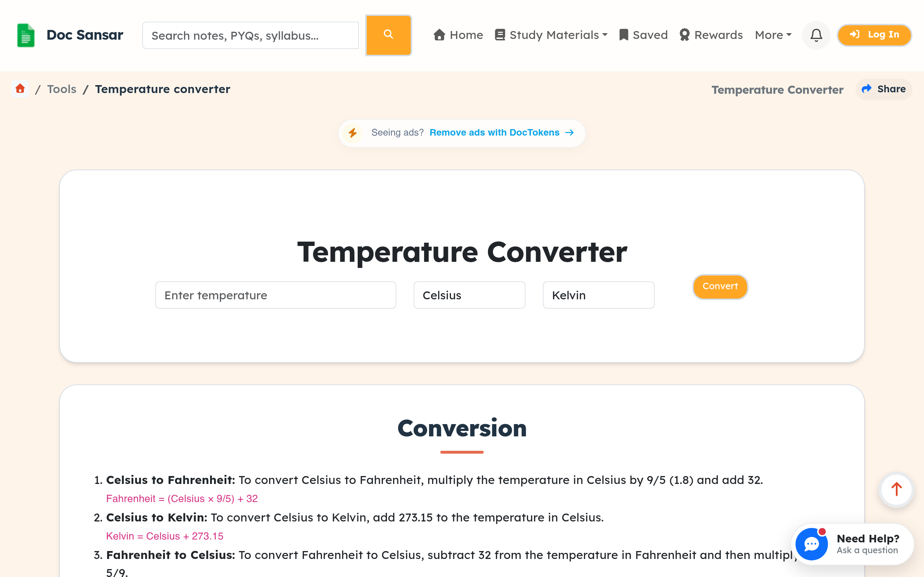Click the scroll-to-top arrow button

point(896,490)
